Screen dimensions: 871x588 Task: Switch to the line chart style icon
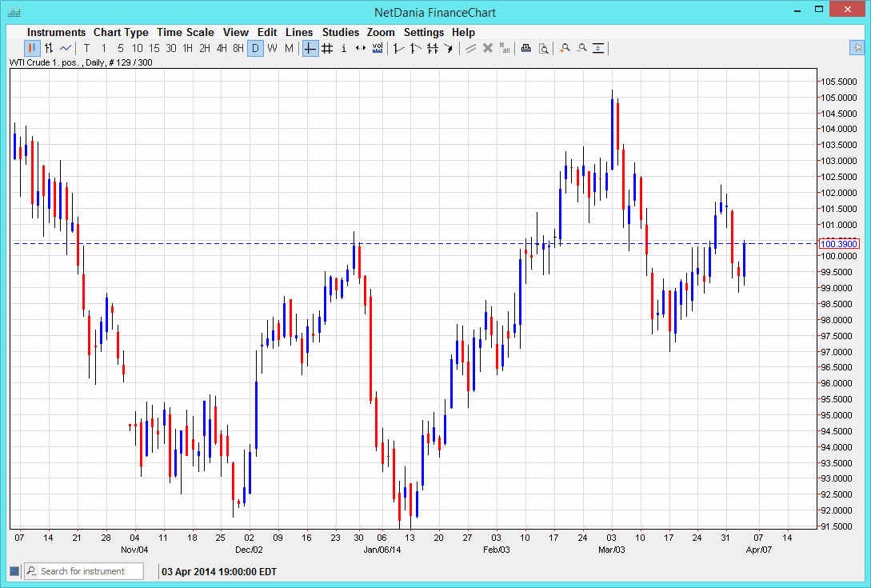click(x=66, y=49)
